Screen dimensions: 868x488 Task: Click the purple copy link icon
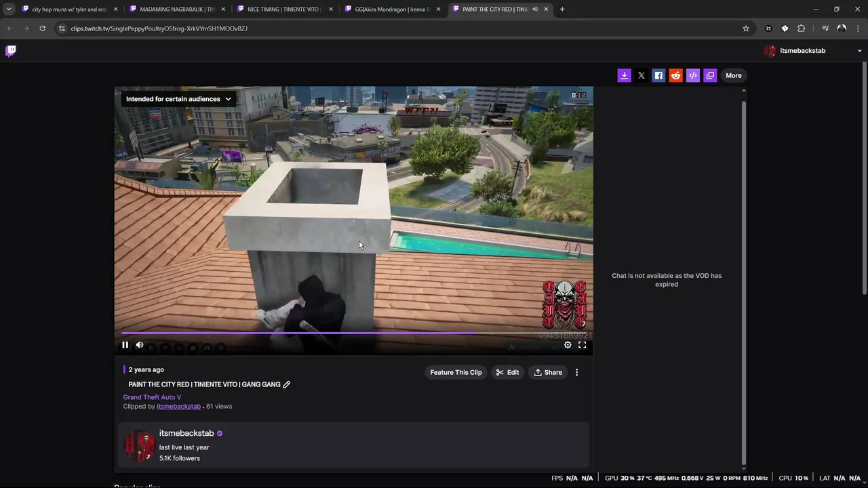710,75
